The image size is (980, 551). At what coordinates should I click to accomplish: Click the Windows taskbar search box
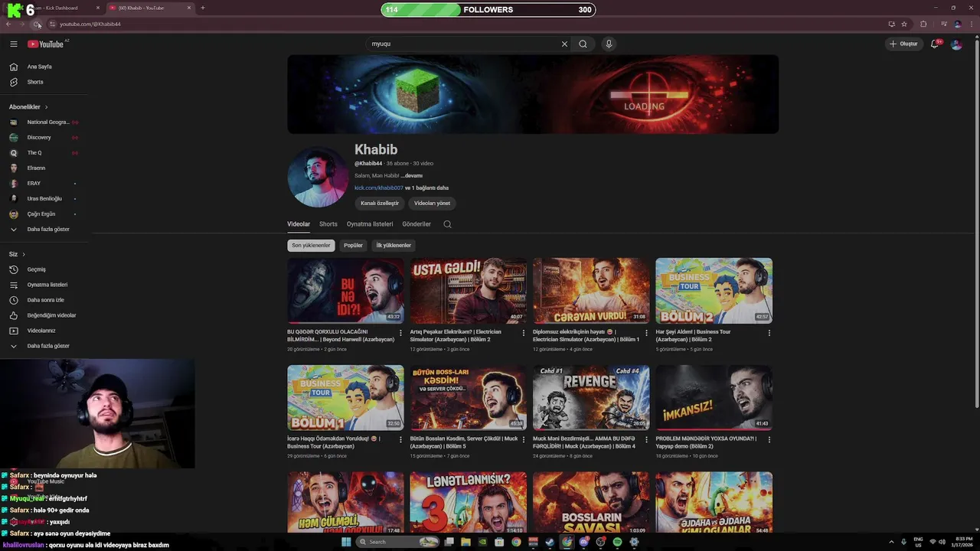(x=397, y=542)
